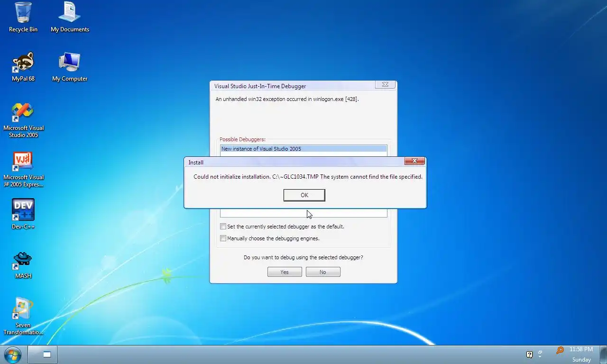
Task: Open the Windows Start orb
Action: click(12, 355)
